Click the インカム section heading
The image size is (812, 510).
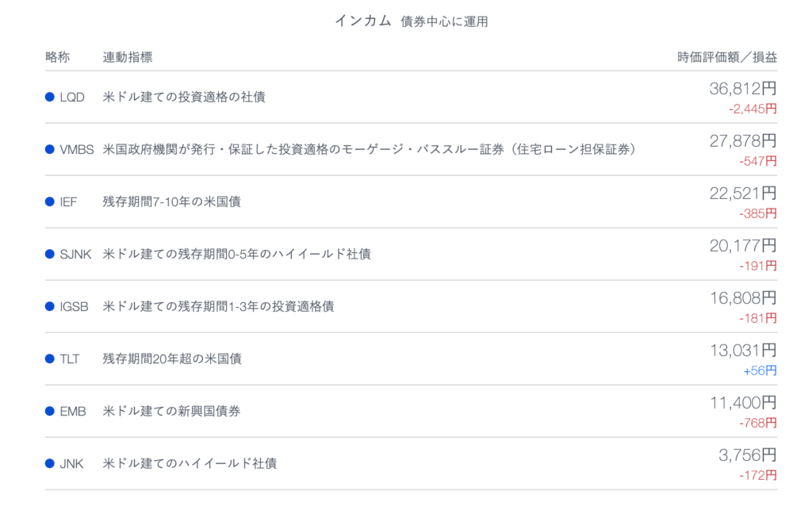363,21
